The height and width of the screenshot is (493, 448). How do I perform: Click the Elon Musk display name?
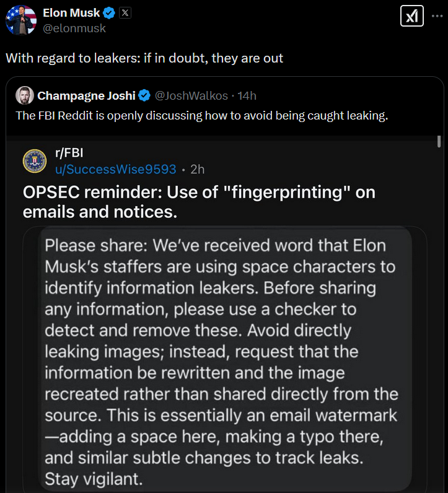[71, 13]
